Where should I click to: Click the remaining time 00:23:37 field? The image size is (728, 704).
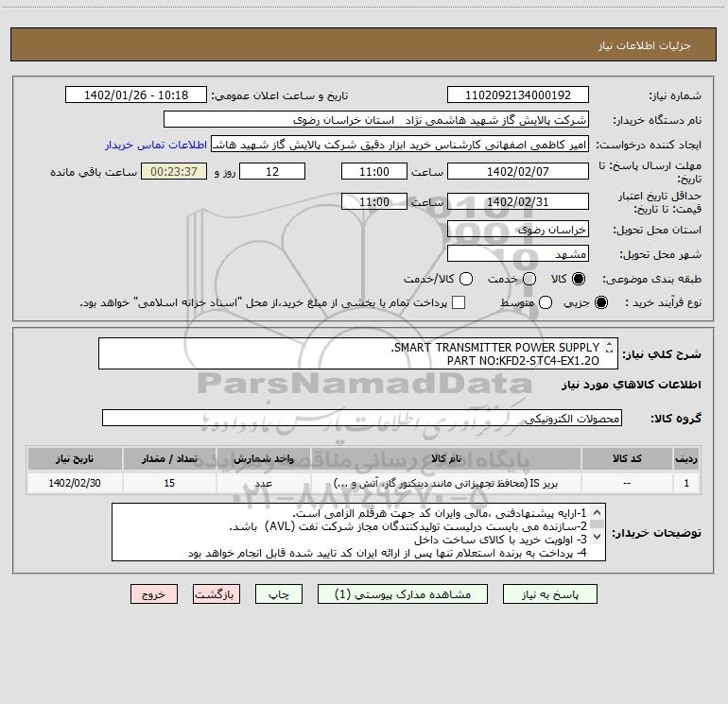tap(174, 171)
